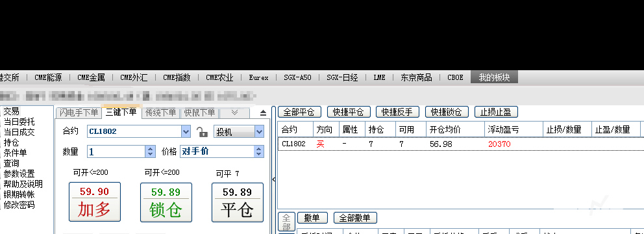644x234 pixels.
Task: Sort by the 开仓均价 column header
Action: point(456,129)
